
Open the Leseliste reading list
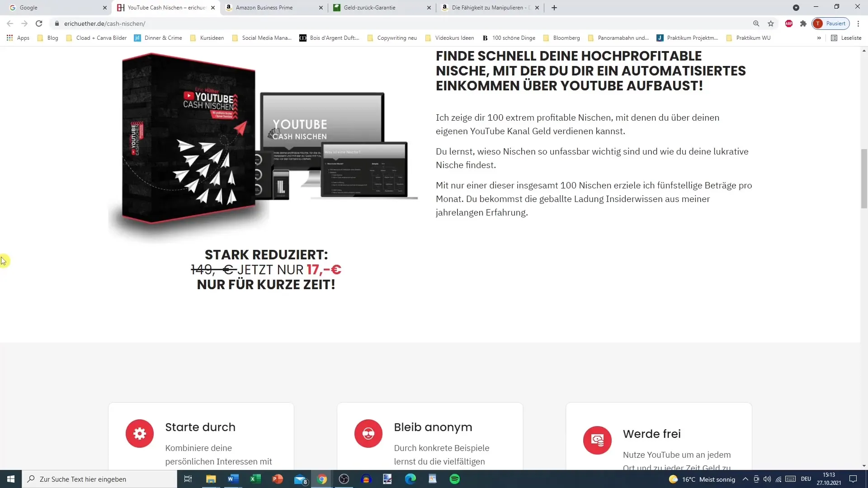pyautogui.click(x=846, y=38)
